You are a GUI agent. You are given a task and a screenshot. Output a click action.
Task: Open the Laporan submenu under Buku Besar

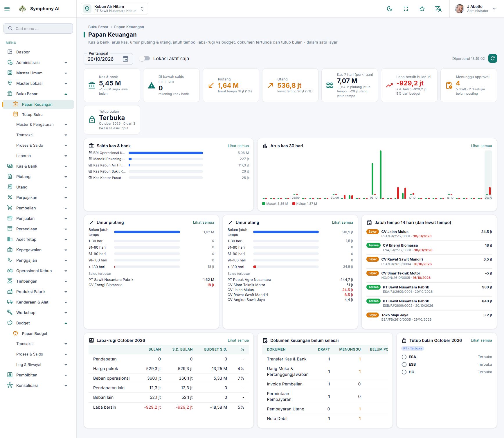click(38, 156)
